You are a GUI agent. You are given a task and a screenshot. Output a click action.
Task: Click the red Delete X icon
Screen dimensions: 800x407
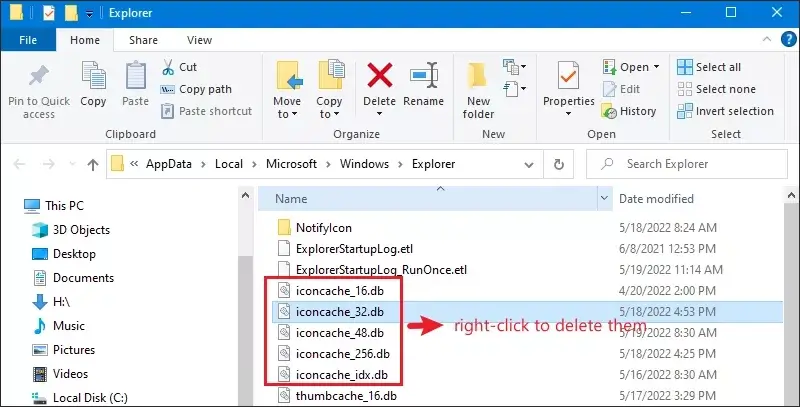click(380, 75)
